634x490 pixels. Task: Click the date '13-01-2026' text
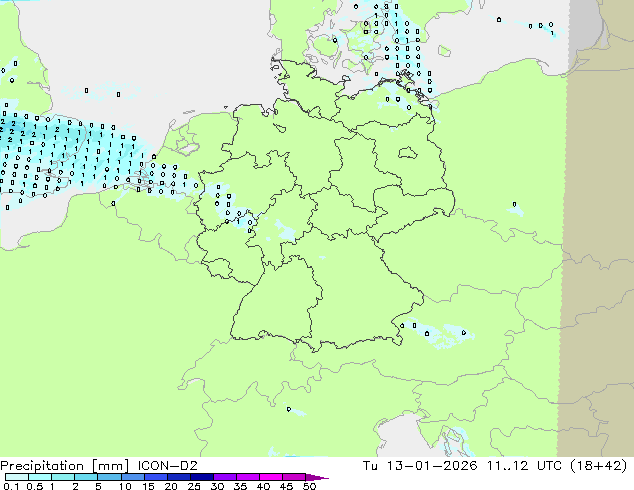(x=431, y=465)
